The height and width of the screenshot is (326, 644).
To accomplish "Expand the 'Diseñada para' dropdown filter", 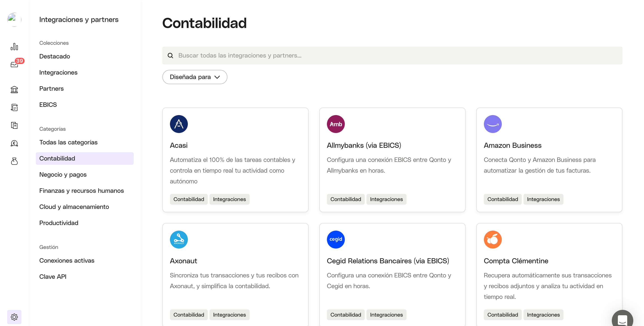I will click(x=195, y=77).
